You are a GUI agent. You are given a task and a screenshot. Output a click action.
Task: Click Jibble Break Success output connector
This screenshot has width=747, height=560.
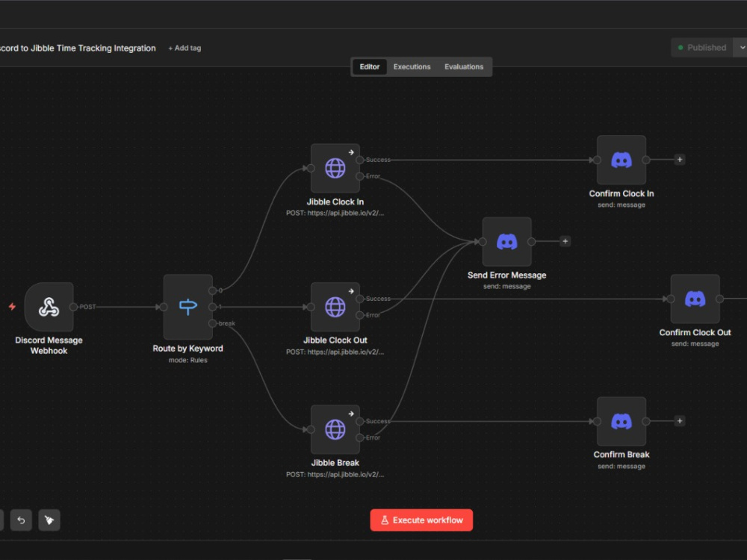coord(360,421)
